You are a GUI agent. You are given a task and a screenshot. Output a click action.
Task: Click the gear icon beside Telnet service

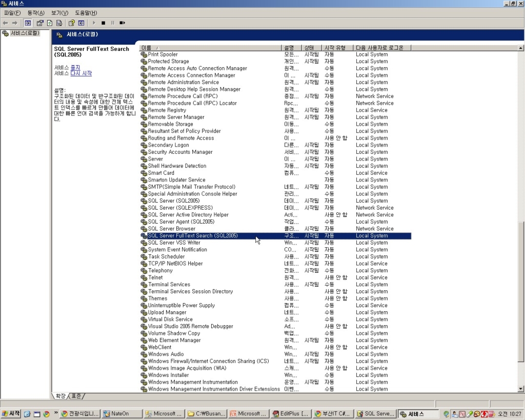pos(144,277)
